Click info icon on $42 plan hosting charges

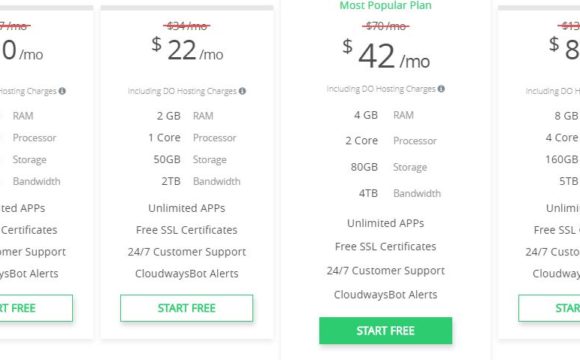click(x=441, y=89)
